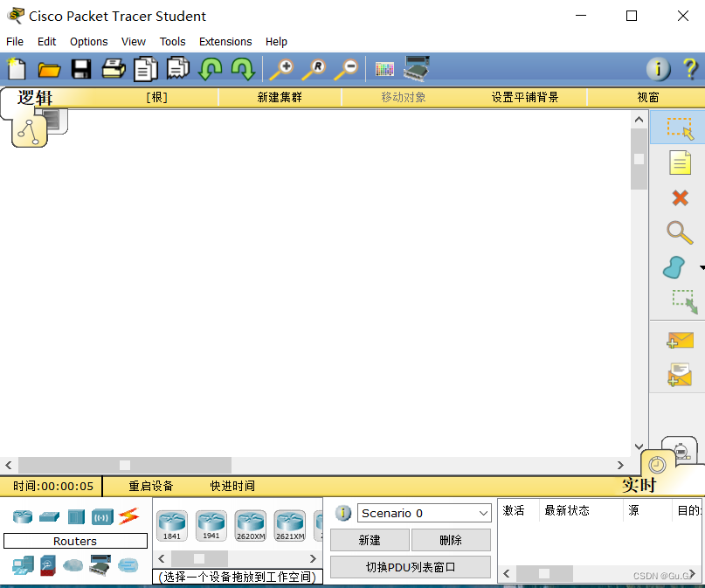Select the Multiuser Connection icon
Screen dimensions: 705x588
click(128, 565)
